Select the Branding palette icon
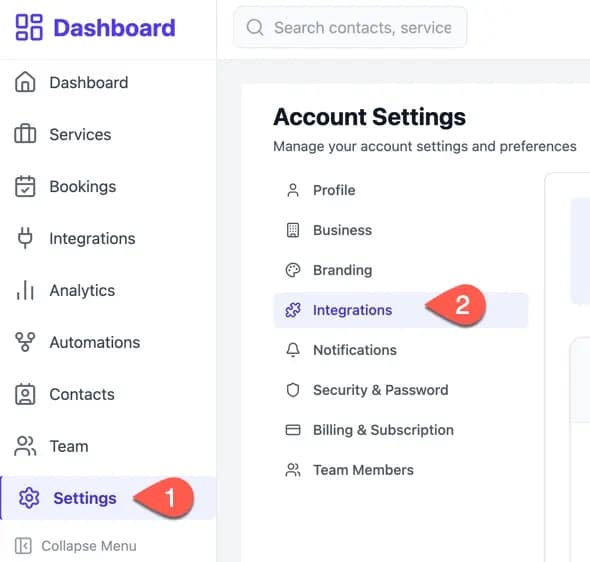This screenshot has width=590, height=562. [x=293, y=270]
